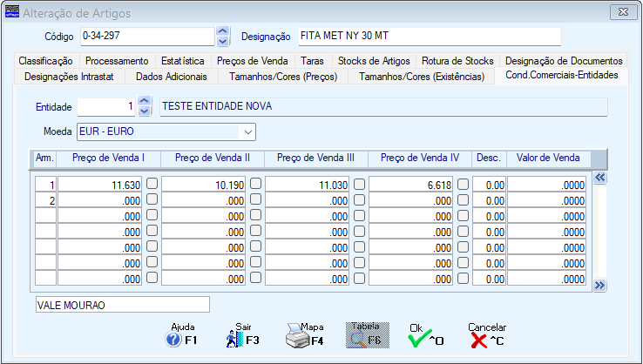Click the Desc. column header
643x364 pixels.
pyautogui.click(x=489, y=158)
